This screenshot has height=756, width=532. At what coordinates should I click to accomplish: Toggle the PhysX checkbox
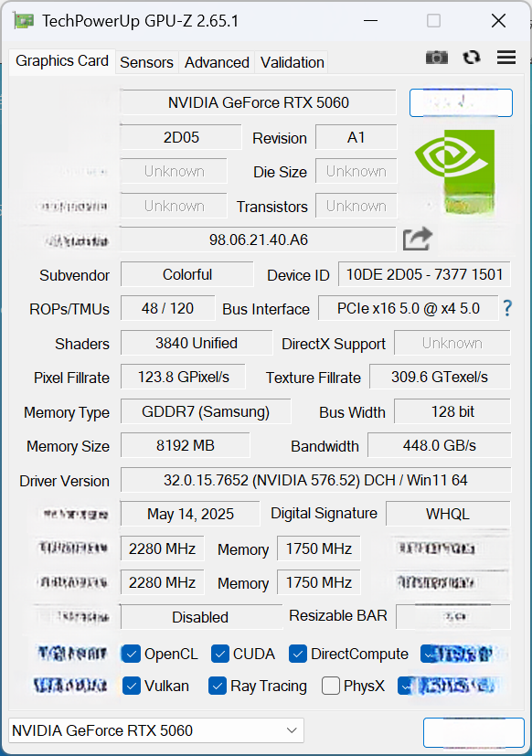coord(330,686)
